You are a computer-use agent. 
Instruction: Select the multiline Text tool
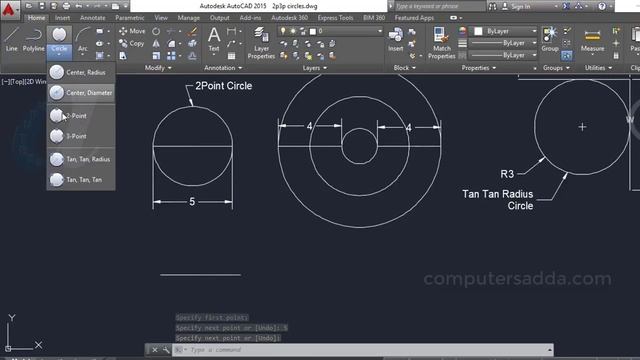pyautogui.click(x=214, y=39)
